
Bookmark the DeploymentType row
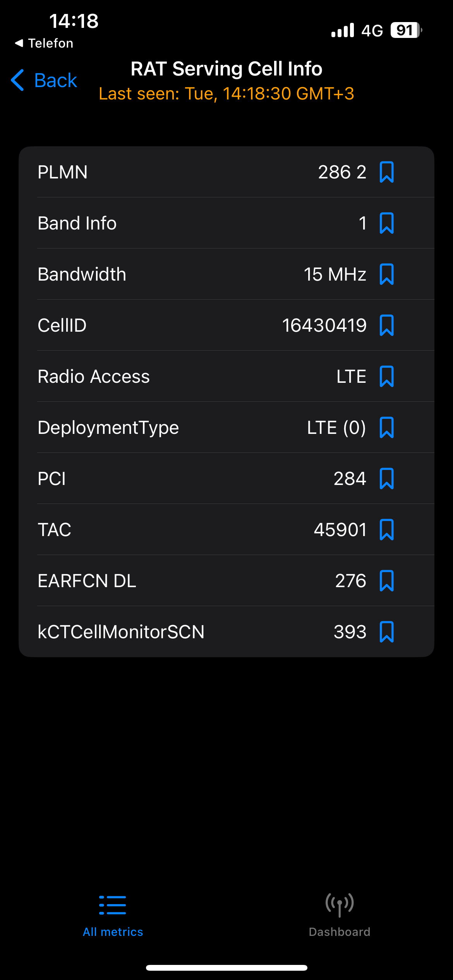click(x=387, y=427)
